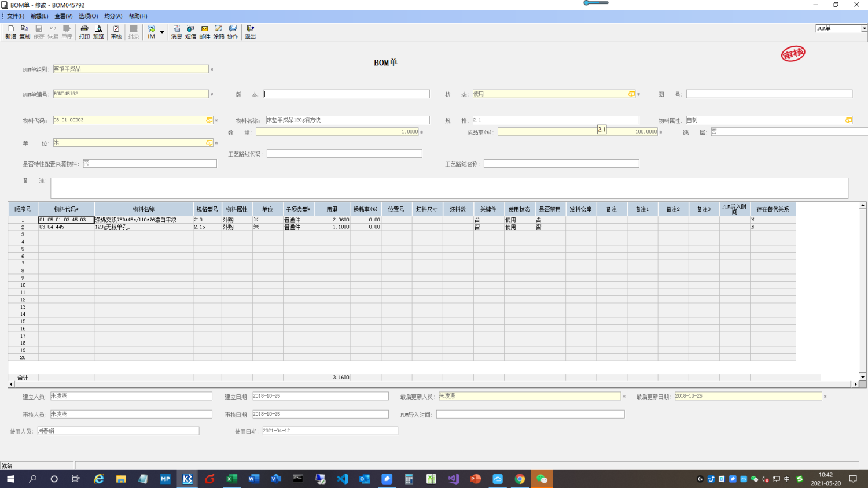Open the 单位 lookup button
The image size is (868, 488).
[209, 143]
